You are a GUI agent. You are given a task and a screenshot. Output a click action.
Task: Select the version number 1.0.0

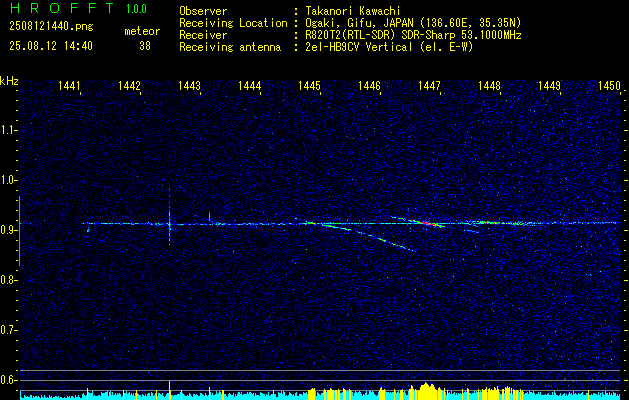tap(136, 9)
